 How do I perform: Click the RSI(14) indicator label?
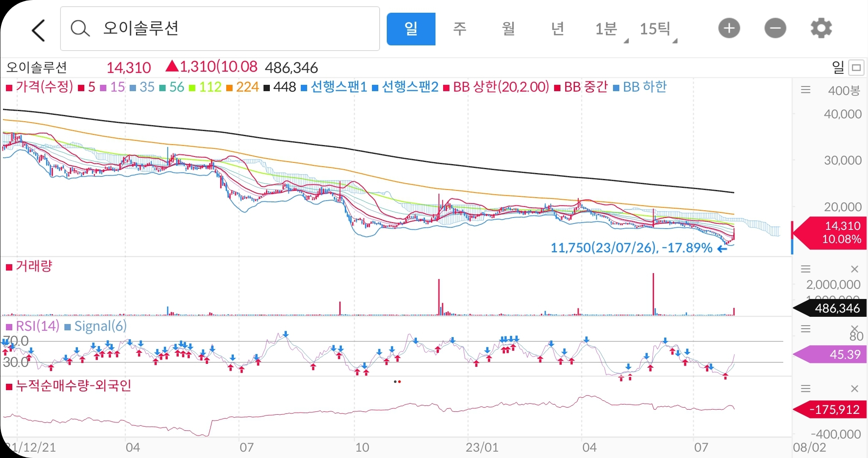tap(33, 326)
